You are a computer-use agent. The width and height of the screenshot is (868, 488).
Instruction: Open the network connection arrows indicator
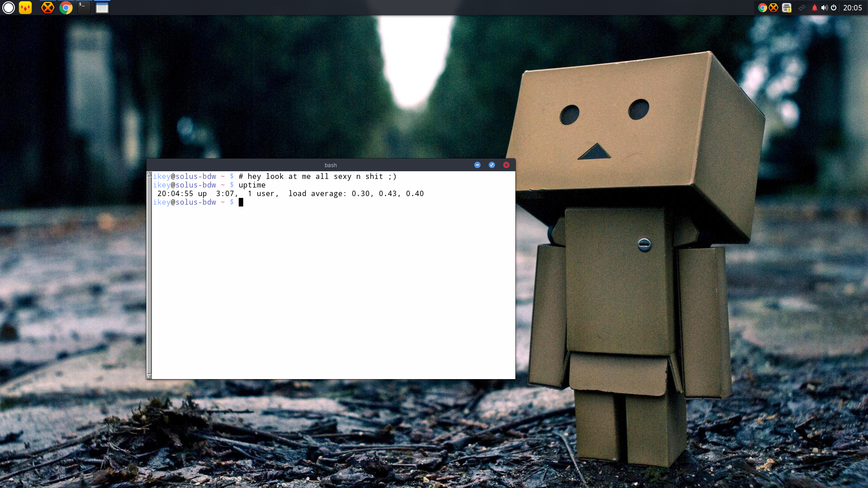[x=802, y=8]
